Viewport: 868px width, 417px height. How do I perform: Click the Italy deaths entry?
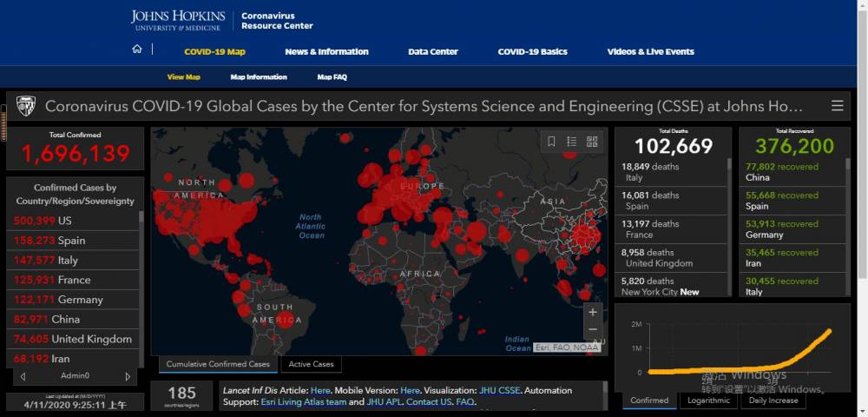click(x=671, y=172)
